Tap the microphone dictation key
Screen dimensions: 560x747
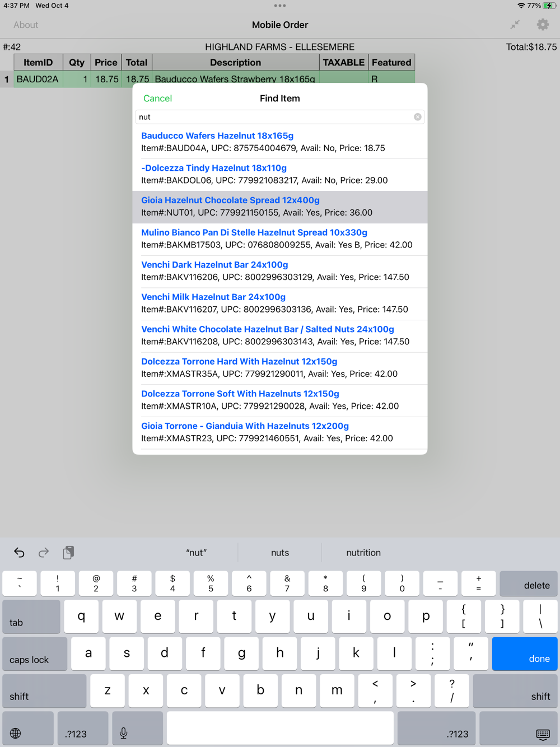pos(138,729)
